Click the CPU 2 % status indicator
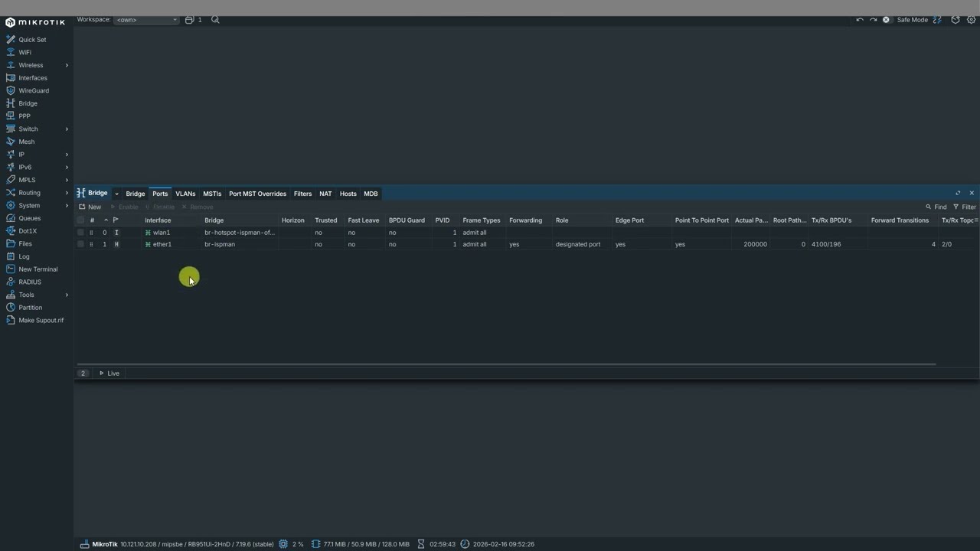Screen dimensions: 980x551 pos(291,544)
